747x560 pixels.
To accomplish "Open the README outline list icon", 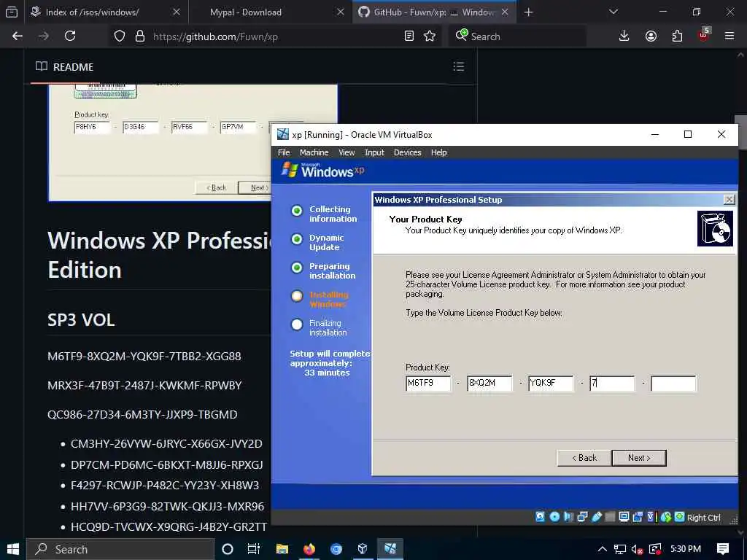I will click(458, 66).
